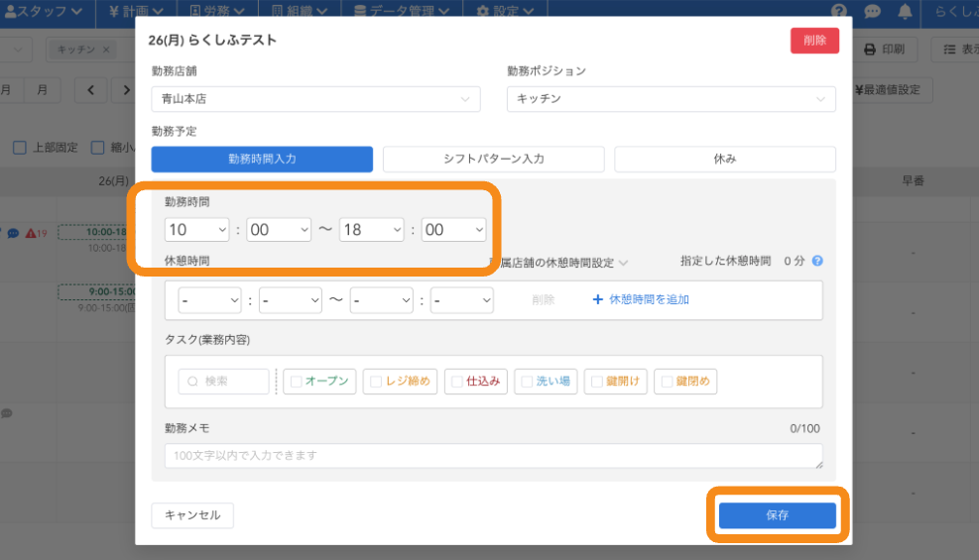979x560 pixels.
Task: Open the end minute dropdown for 勤務時間
Action: 453,230
